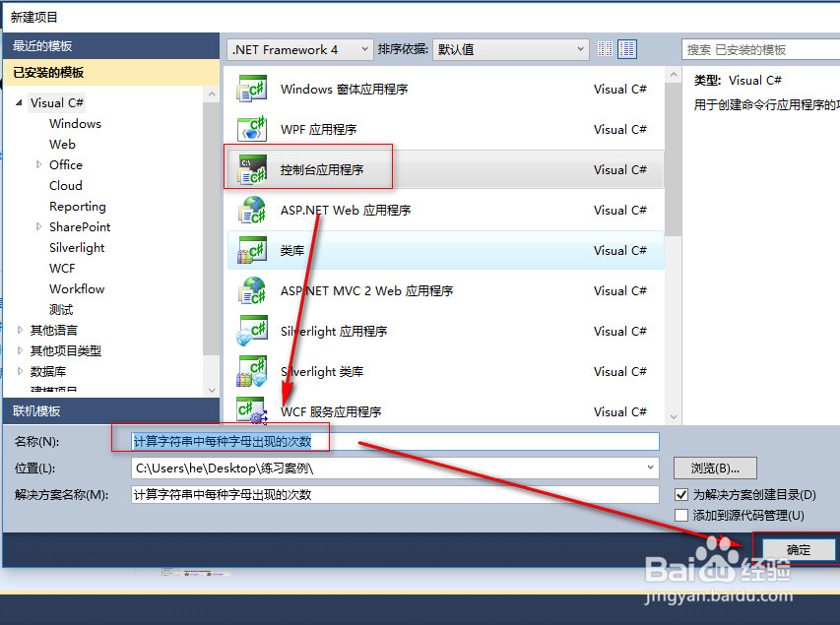Select Workflow in template tree
Viewport: 840px width, 625px height.
tap(77, 288)
